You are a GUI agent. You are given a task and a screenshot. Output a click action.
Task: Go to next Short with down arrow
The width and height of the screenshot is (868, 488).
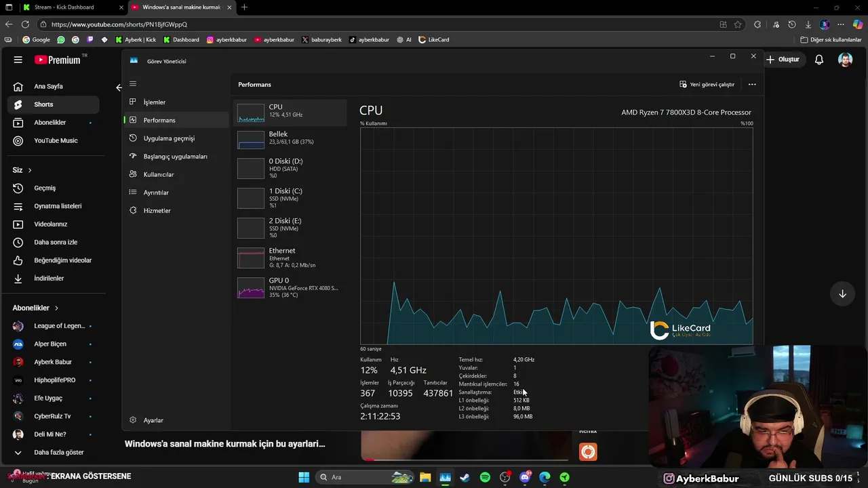(842, 293)
